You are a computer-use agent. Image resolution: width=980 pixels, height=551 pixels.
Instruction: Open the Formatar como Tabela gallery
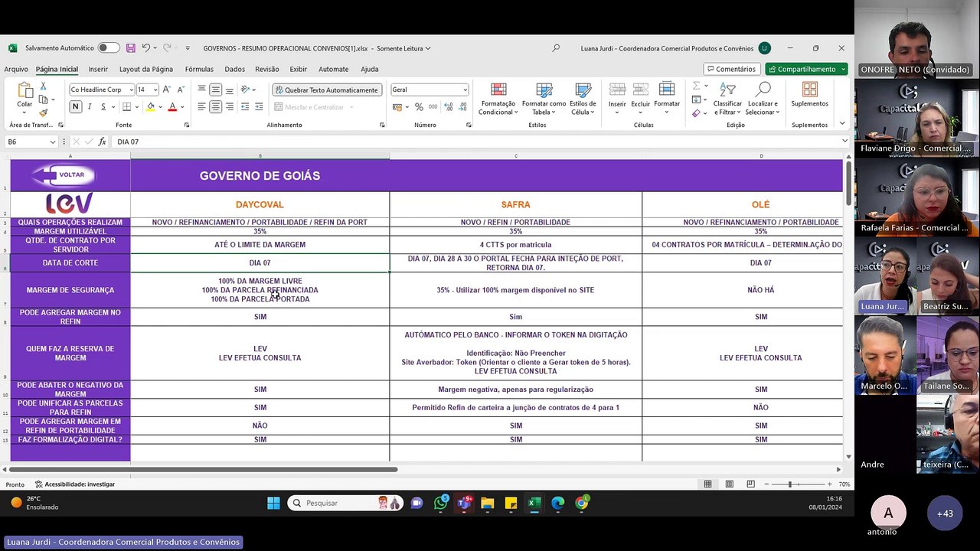pyautogui.click(x=544, y=99)
